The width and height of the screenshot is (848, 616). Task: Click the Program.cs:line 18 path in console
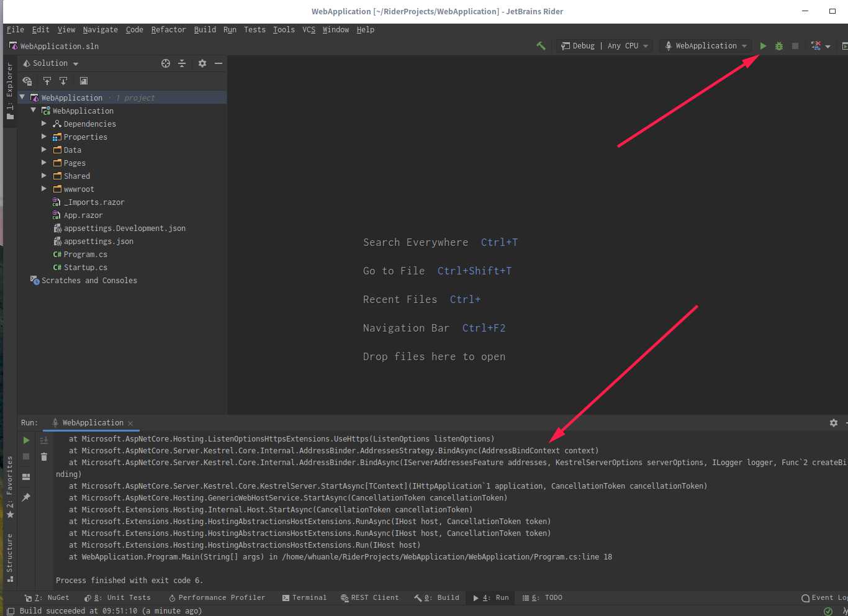click(x=447, y=557)
